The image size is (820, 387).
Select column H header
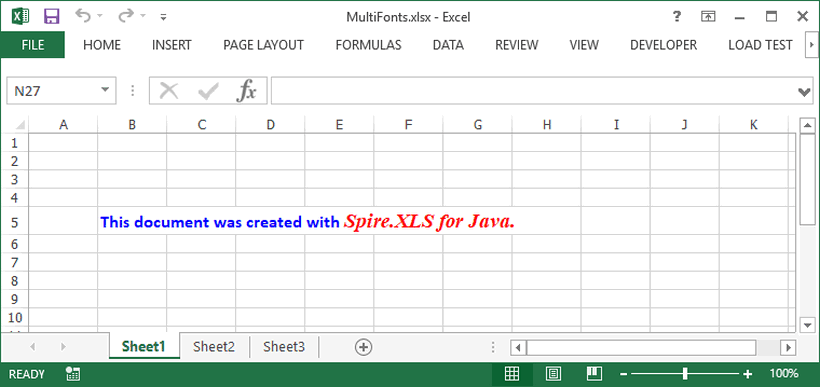tap(546, 124)
